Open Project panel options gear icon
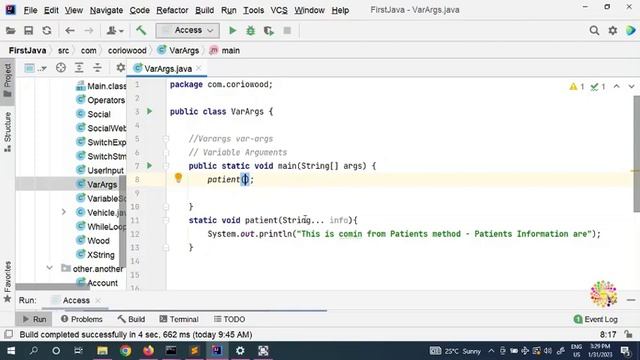The width and height of the screenshot is (640, 360). pyautogui.click(x=120, y=68)
